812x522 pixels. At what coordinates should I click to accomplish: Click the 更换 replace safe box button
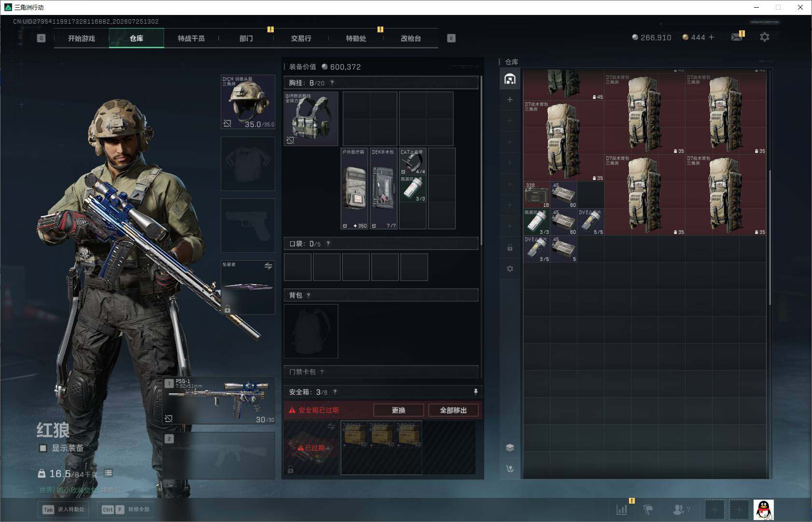(x=399, y=410)
